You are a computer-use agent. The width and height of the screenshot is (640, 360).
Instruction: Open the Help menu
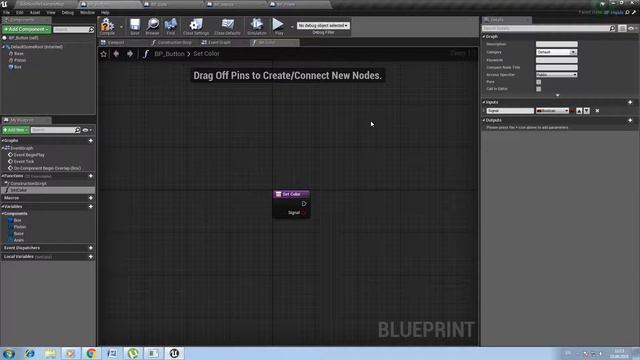pyautogui.click(x=105, y=13)
